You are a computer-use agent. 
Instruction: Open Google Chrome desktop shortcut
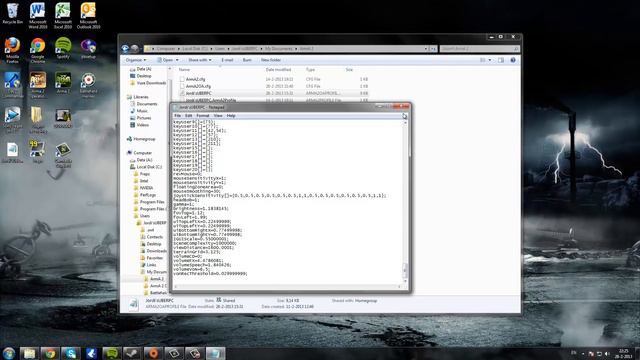click(38, 50)
